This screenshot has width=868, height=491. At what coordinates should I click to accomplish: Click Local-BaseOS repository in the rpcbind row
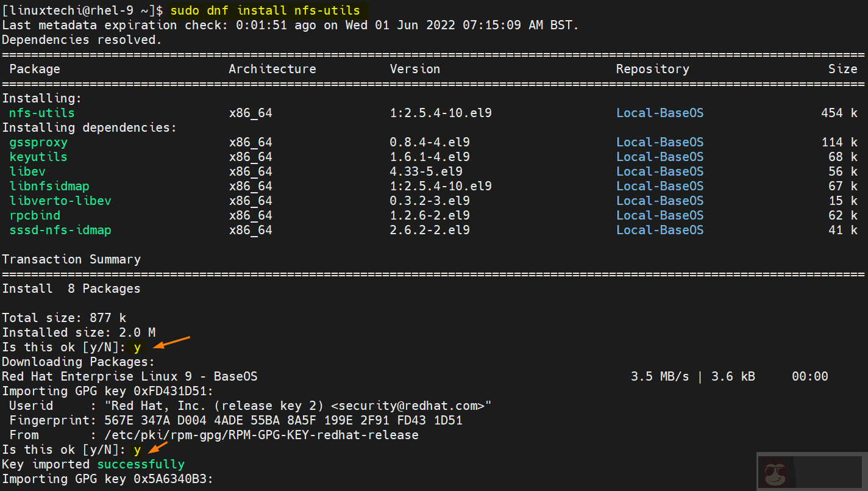660,215
